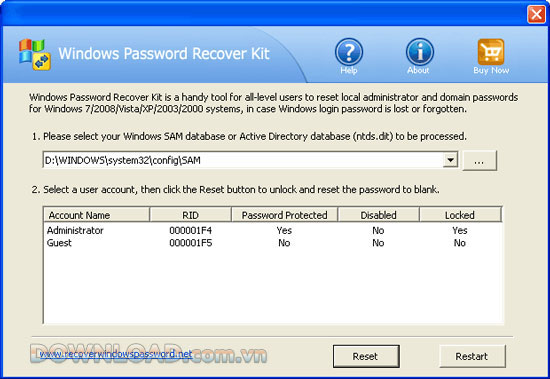
Task: Click inside the SAM database path field
Action: 243,160
